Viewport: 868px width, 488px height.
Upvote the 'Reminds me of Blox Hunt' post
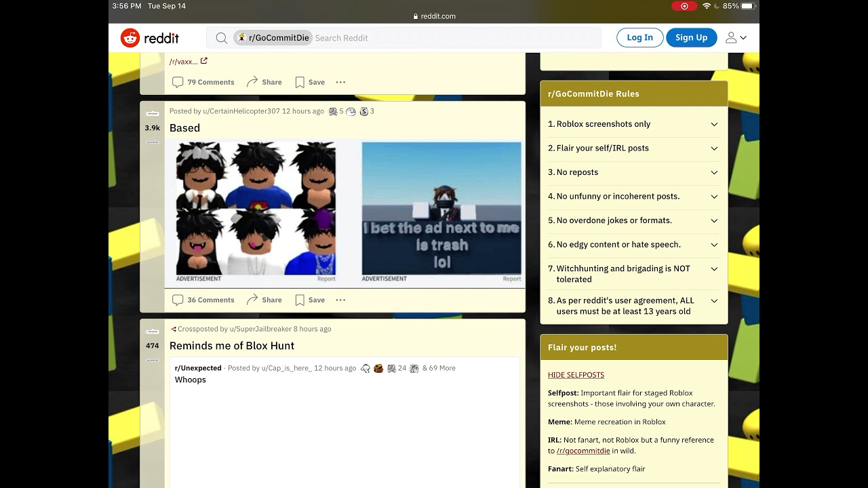click(152, 331)
